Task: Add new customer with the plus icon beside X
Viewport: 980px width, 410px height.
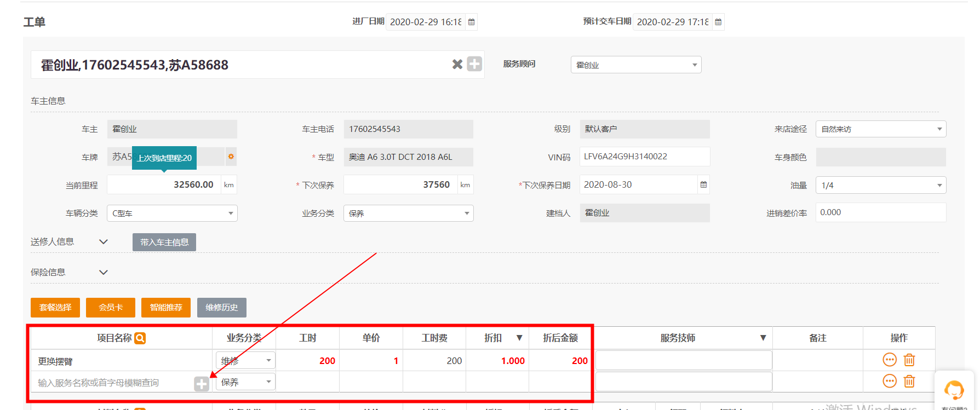Action: pyautogui.click(x=474, y=64)
